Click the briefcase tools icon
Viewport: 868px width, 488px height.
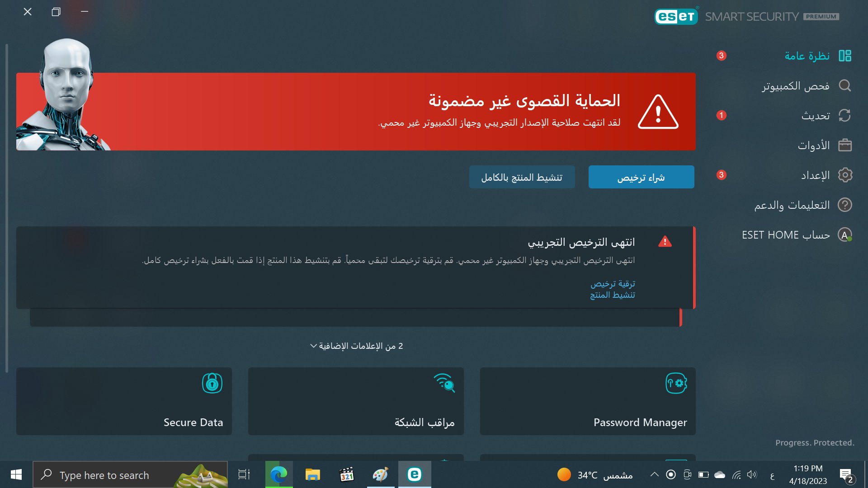click(x=845, y=145)
